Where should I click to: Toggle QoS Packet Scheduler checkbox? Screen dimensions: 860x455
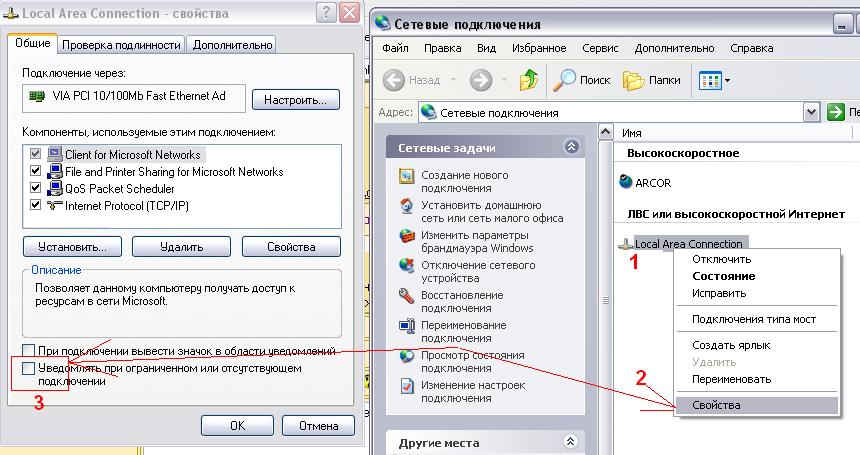pos(37,188)
